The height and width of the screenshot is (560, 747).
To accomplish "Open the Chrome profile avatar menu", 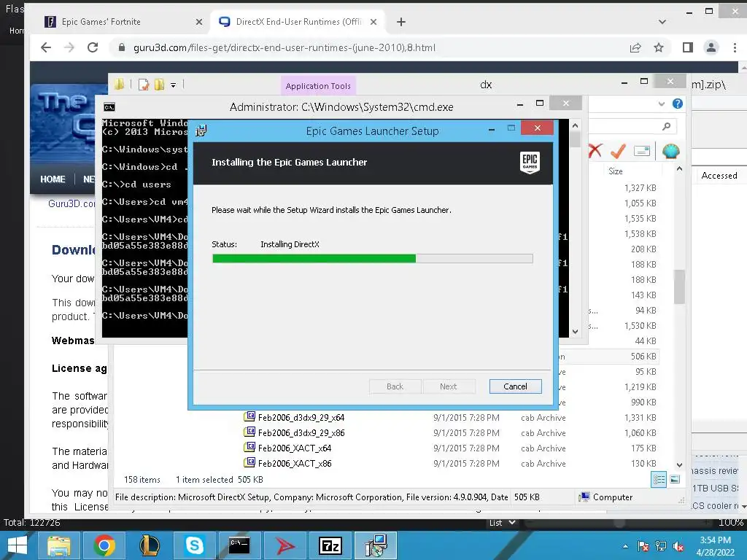I will tap(711, 47).
